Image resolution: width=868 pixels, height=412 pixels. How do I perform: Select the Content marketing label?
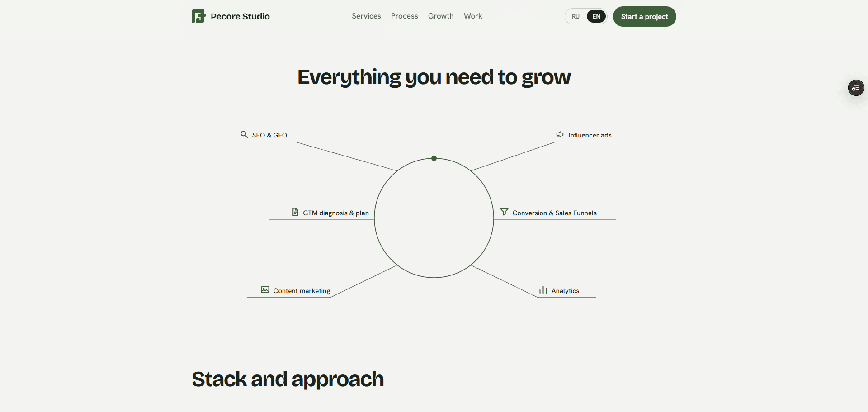click(x=302, y=290)
